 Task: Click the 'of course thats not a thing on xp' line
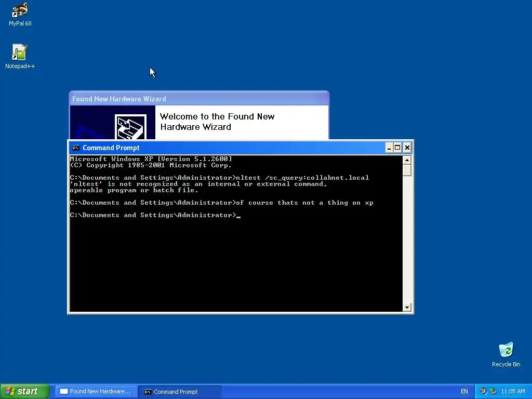[221, 203]
